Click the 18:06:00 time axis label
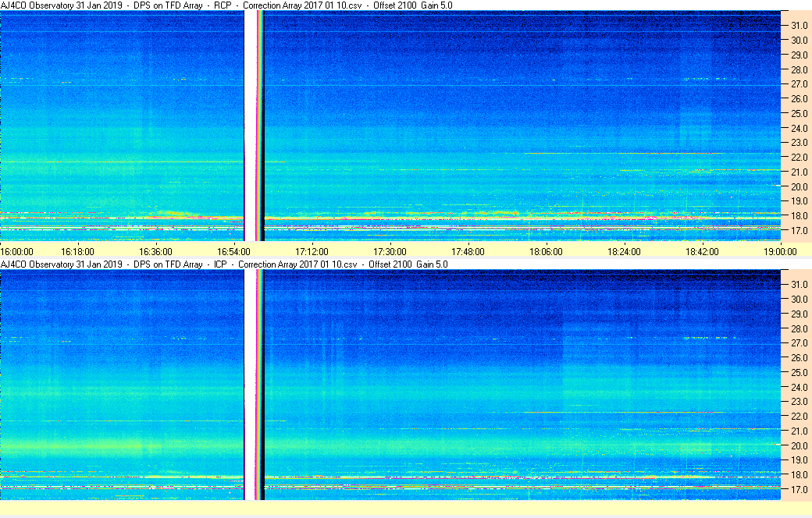This screenshot has height=518, width=812. tap(546, 252)
